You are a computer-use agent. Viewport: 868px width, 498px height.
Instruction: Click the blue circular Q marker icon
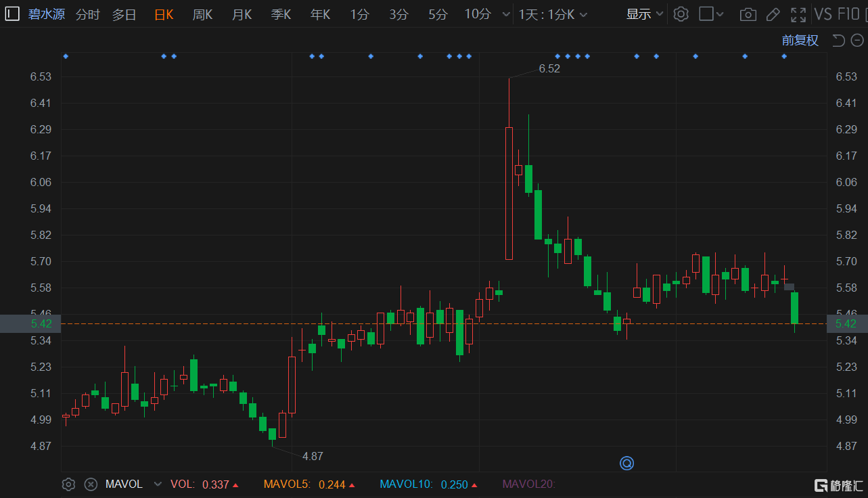point(627,463)
